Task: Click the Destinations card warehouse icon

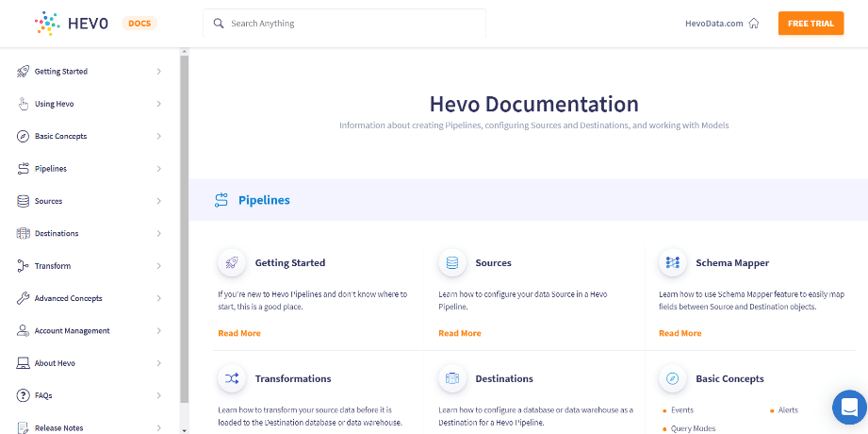Action: pos(452,378)
